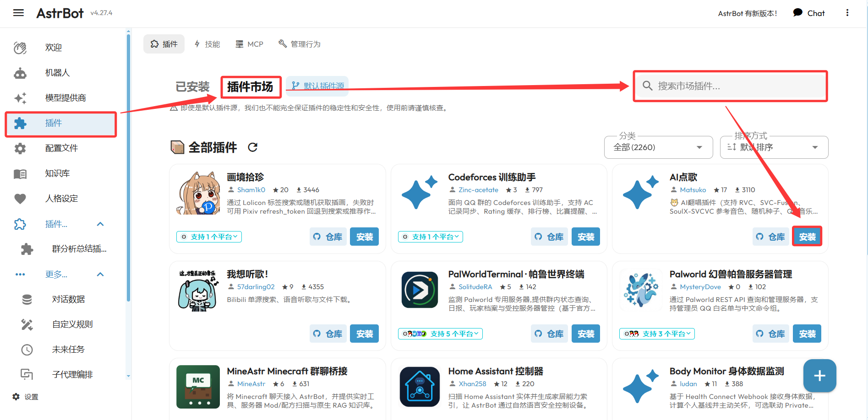Open the three-dot more options menu
Image resolution: width=868 pixels, height=420 pixels.
(847, 13)
